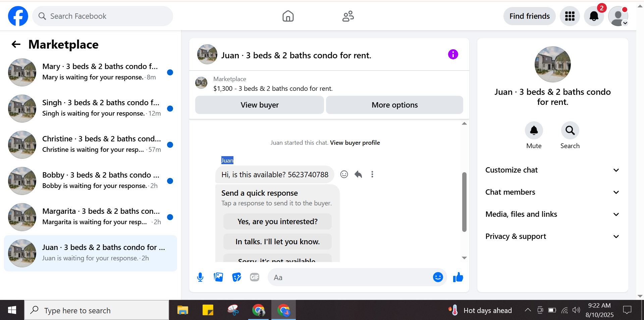The height and width of the screenshot is (320, 644).
Task: Open the Windows Start menu
Action: click(12, 310)
